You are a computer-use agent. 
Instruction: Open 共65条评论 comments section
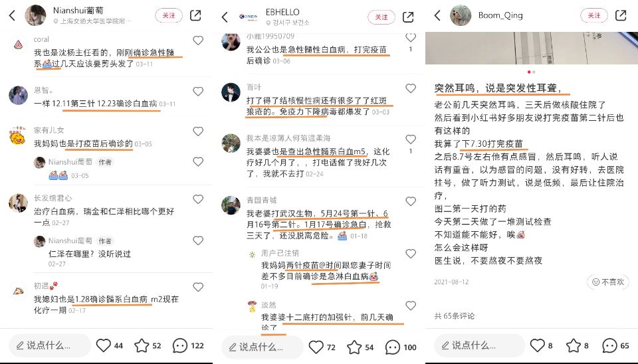pyautogui.click(x=454, y=316)
